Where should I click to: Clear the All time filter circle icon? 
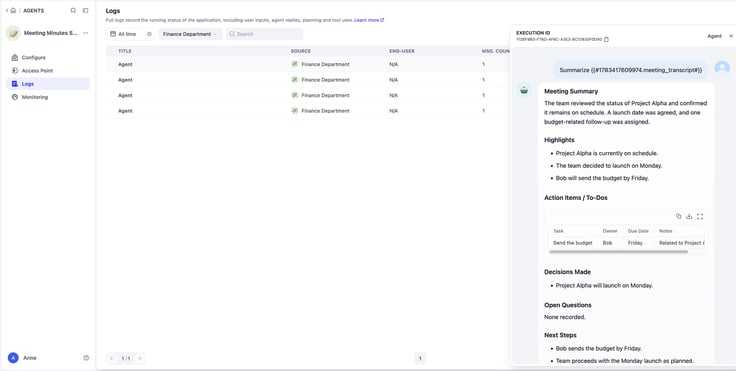[149, 34]
